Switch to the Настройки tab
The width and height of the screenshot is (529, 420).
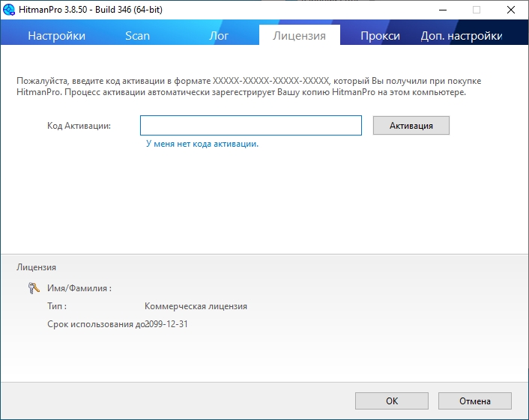[57, 36]
